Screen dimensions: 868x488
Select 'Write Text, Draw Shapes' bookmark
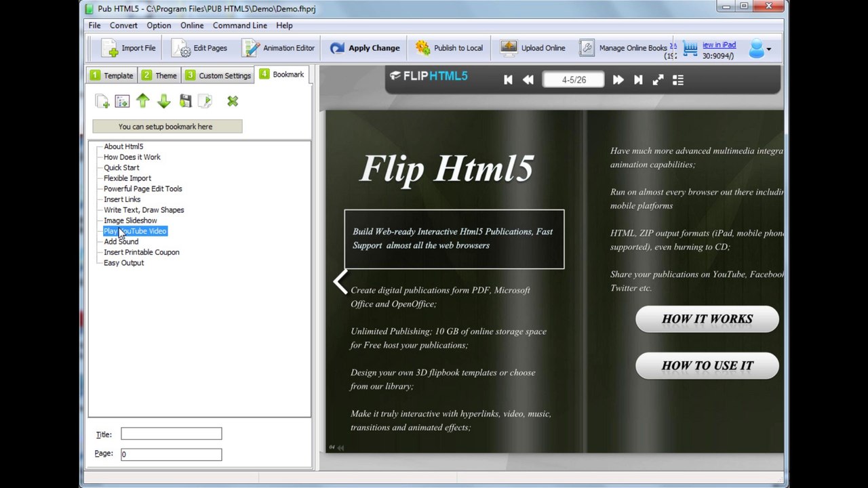[x=144, y=210]
